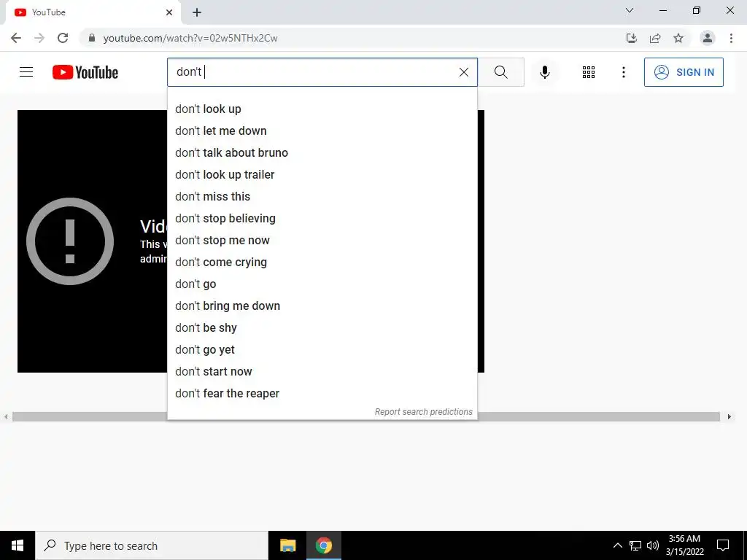Go back using the browser back arrow
Viewport: 747px width, 560px height.
[x=16, y=38]
